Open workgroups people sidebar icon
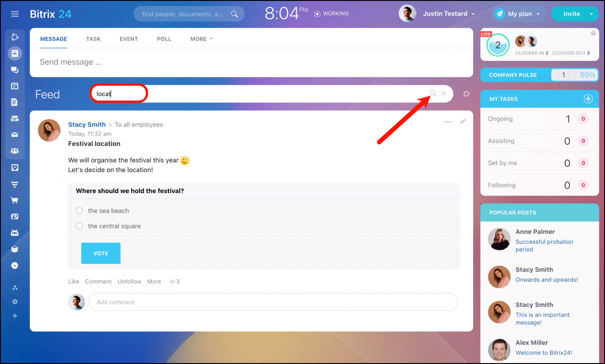Image resolution: width=605 pixels, height=364 pixels. pyautogui.click(x=15, y=151)
